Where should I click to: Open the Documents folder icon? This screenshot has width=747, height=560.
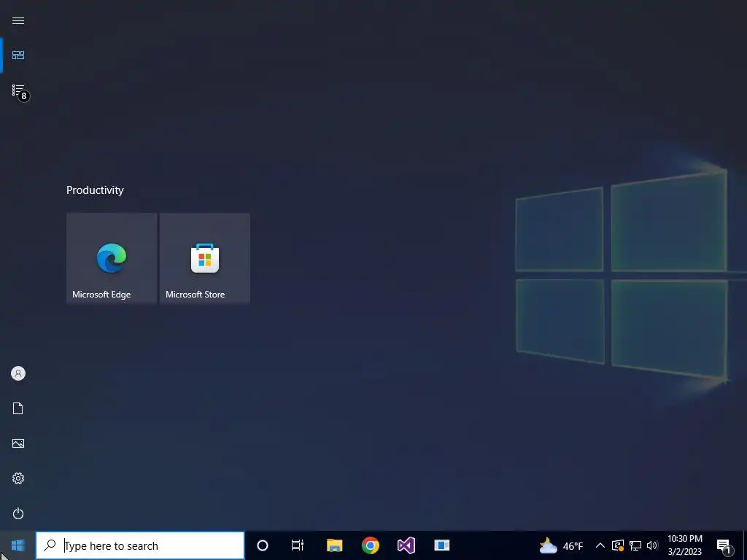(18, 408)
